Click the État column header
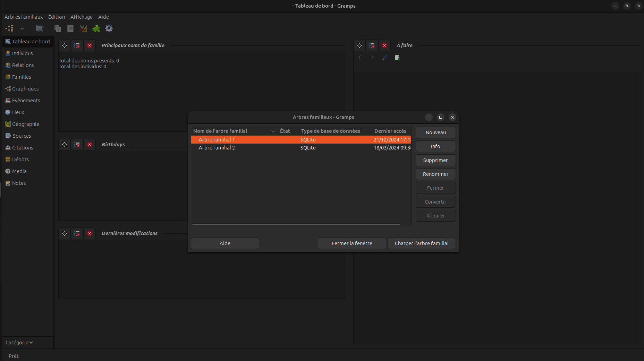644x361 pixels. pyautogui.click(x=288, y=131)
